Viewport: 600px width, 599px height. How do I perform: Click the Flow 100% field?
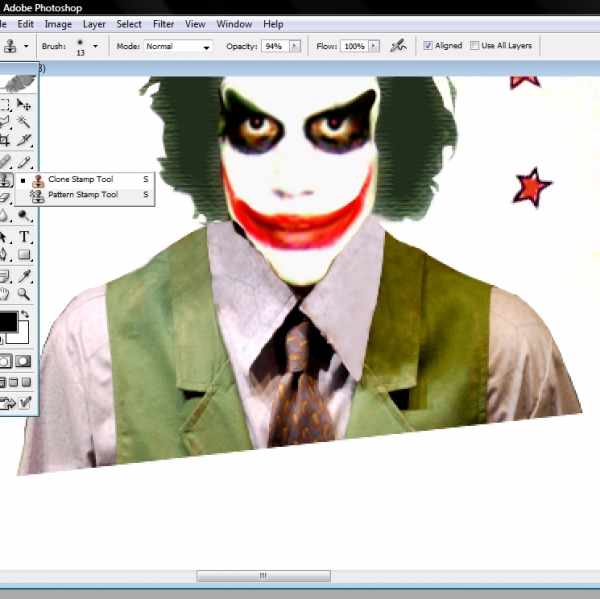click(354, 46)
